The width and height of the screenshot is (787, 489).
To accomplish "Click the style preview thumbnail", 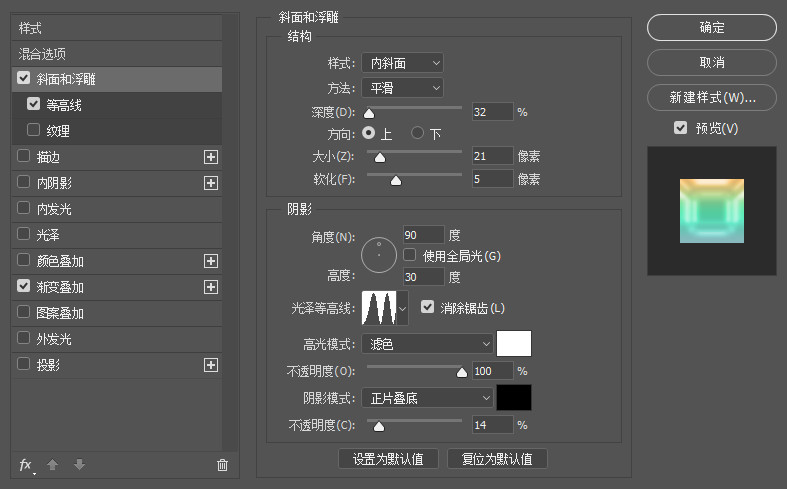I will pos(712,211).
